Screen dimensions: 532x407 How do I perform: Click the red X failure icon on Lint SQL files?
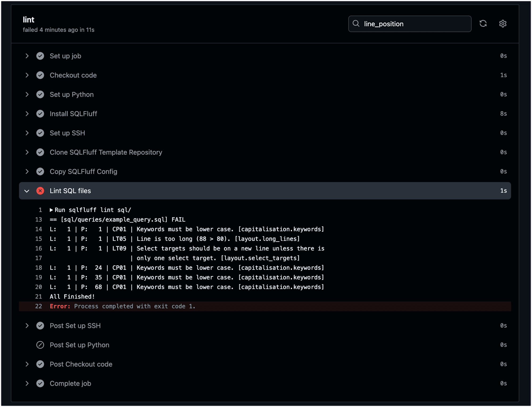click(40, 191)
